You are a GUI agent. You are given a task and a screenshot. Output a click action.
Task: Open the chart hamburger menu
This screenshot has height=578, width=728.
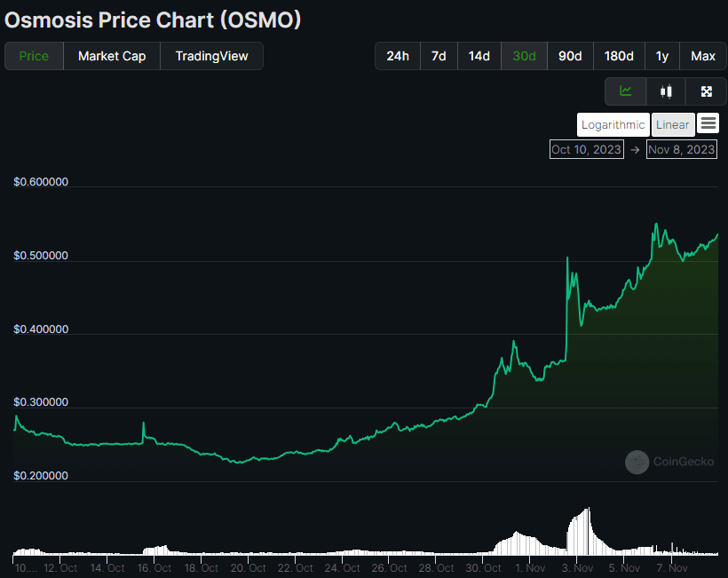tap(708, 123)
